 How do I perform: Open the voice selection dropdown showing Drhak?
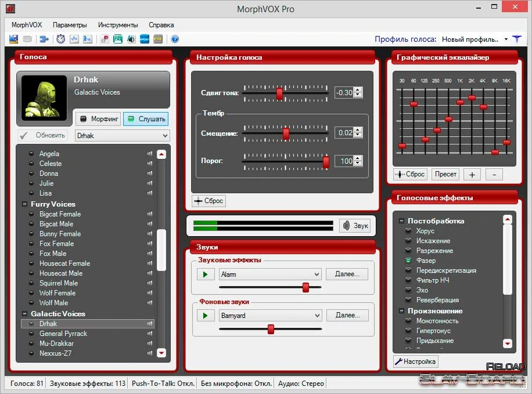coord(122,136)
